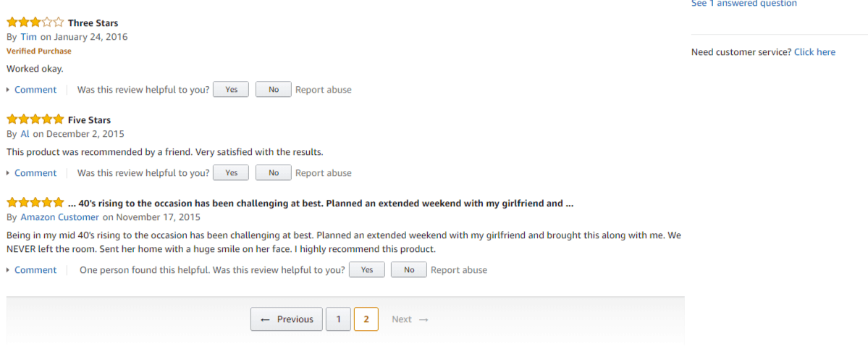Viewport: 868px width, 349px height.
Task: Mark Tim's review helpful with Yes
Action: (x=231, y=89)
